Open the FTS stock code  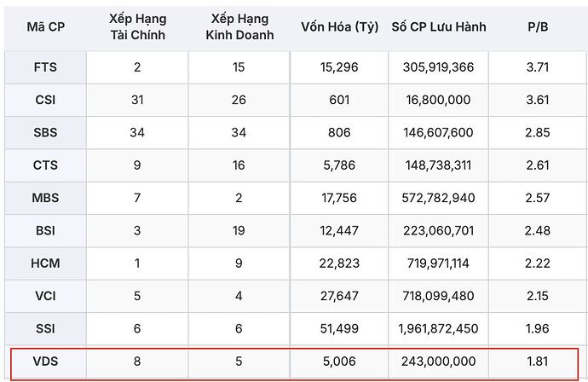coord(45,67)
